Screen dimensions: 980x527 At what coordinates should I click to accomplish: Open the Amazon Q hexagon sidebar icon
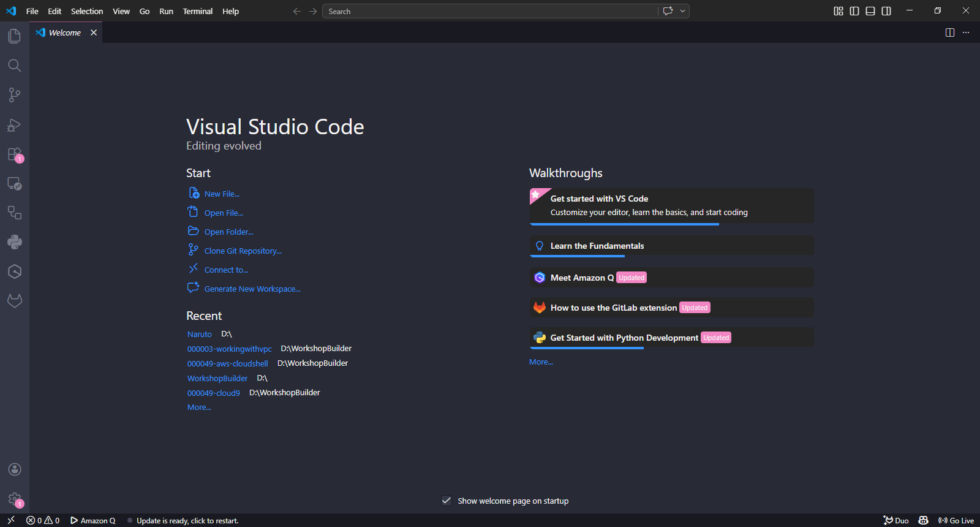pyautogui.click(x=15, y=271)
